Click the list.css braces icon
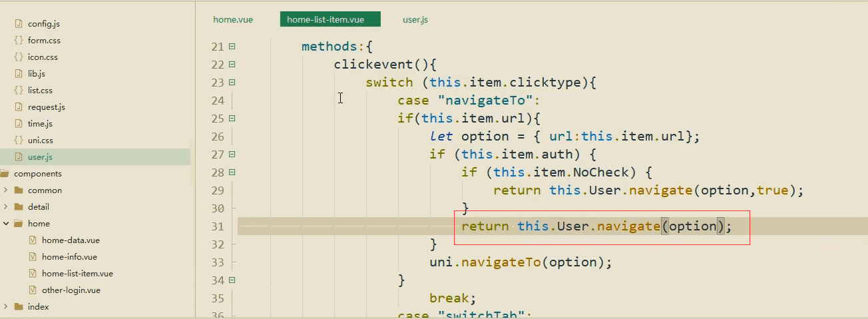 pyautogui.click(x=19, y=90)
